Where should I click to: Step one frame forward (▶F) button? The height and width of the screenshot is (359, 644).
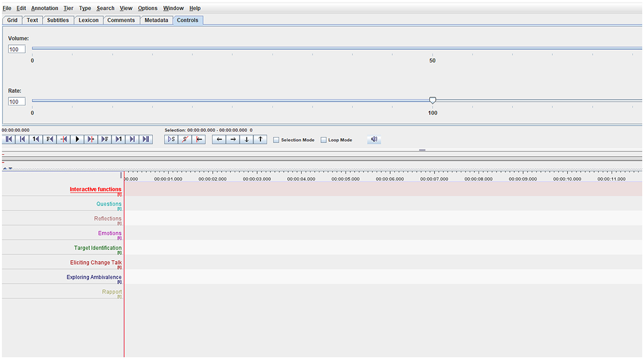[104, 140]
